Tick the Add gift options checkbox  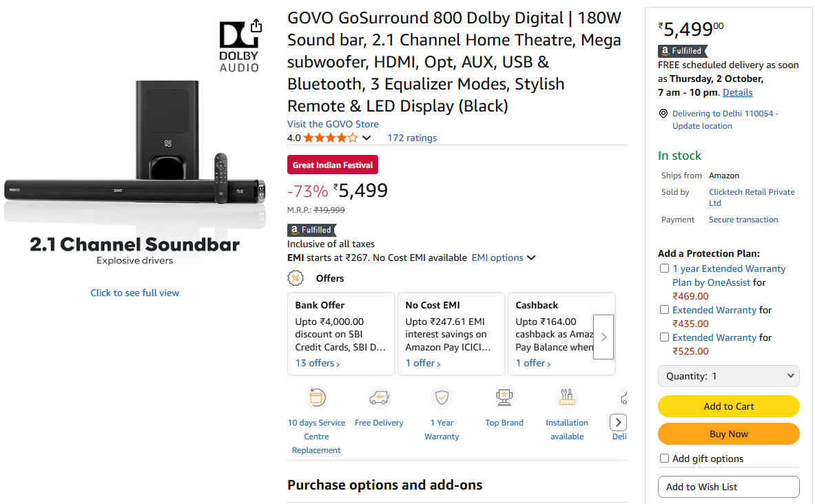[664, 459]
